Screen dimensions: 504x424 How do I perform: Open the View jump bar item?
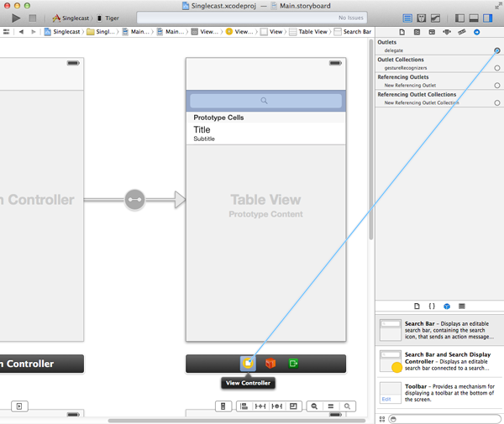point(271,31)
